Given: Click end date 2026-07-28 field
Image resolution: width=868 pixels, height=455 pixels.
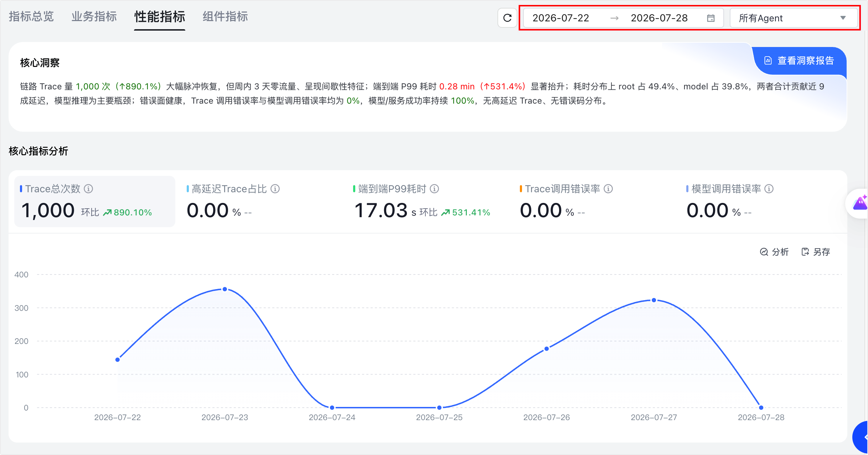Looking at the screenshot, I should [659, 18].
